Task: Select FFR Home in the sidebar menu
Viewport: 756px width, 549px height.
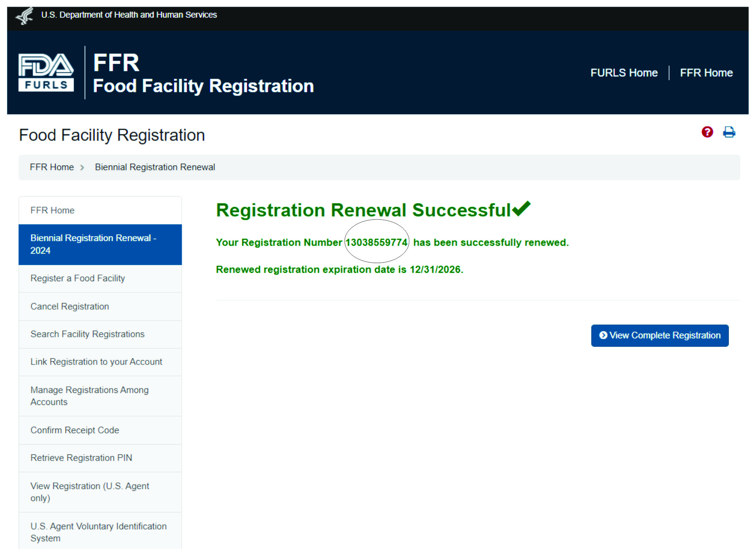Action: 100,210
